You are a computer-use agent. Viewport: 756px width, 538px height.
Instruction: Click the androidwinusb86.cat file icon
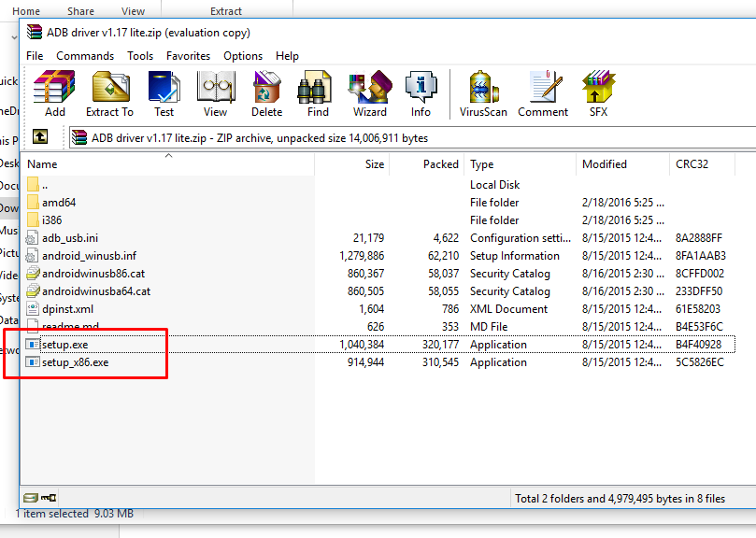pyautogui.click(x=33, y=274)
